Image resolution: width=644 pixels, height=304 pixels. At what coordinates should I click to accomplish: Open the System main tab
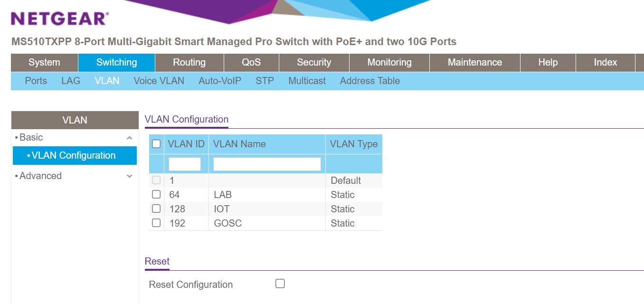44,62
